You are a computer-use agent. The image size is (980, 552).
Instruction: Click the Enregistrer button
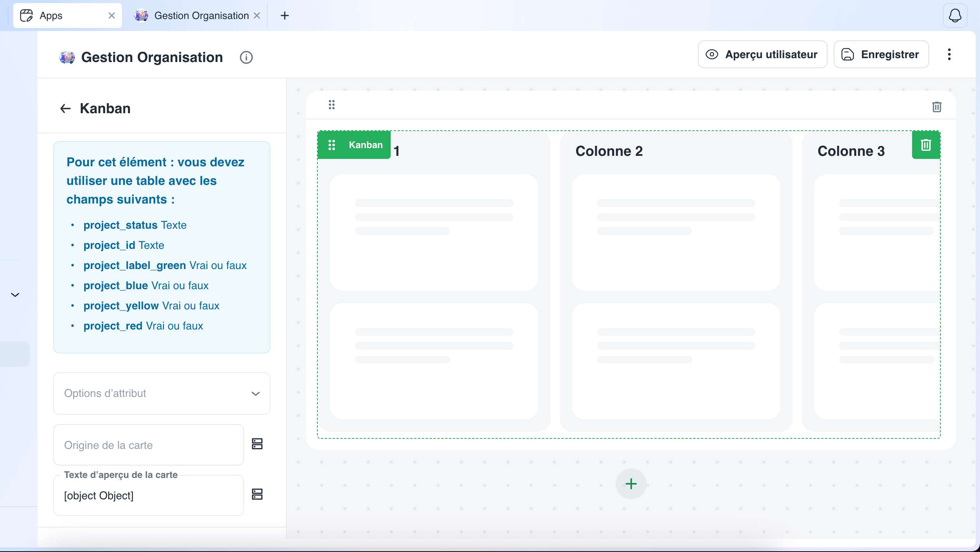(881, 54)
